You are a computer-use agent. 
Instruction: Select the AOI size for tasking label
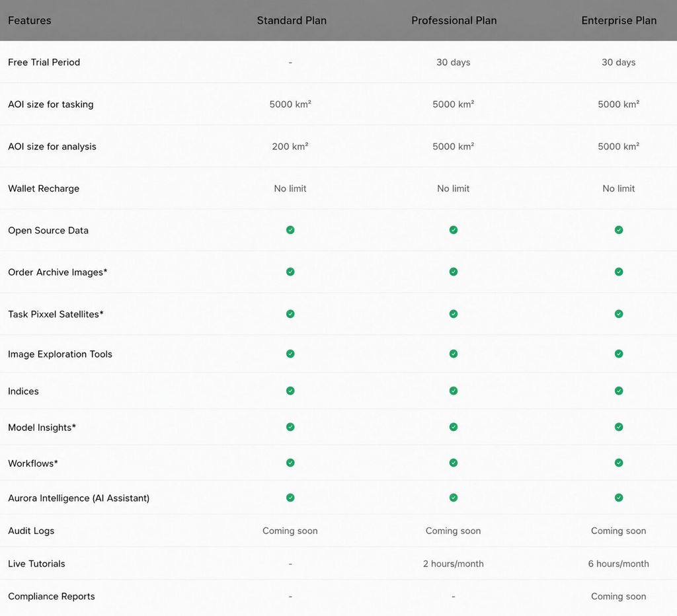tap(50, 104)
